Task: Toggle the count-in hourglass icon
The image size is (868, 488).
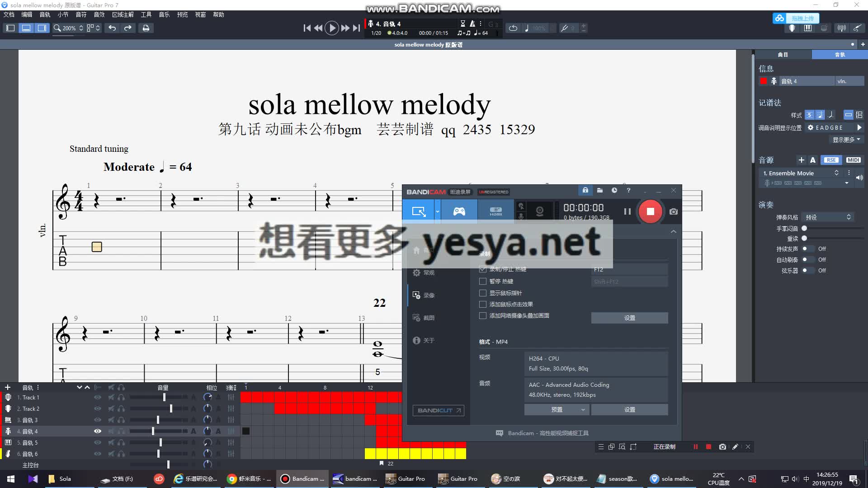Action: [x=462, y=23]
